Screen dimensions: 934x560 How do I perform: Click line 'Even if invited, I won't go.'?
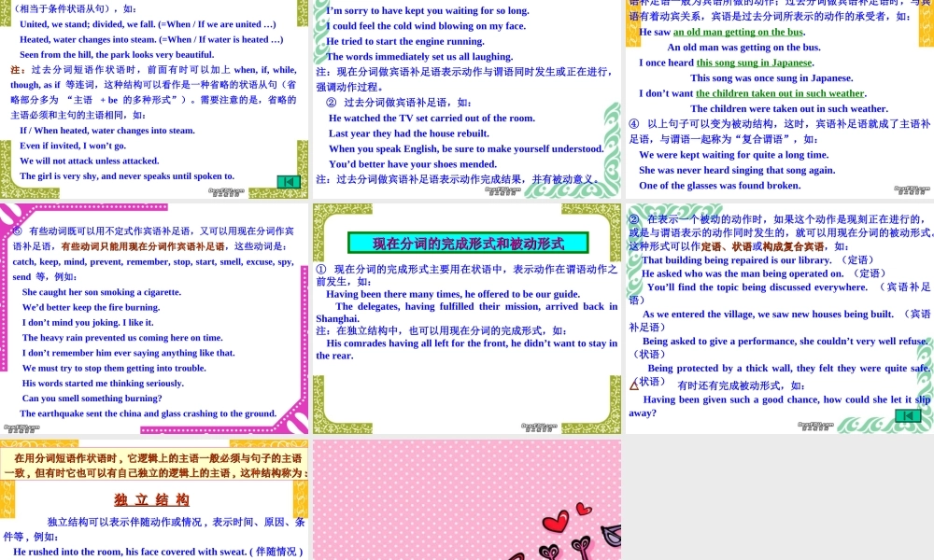pyautogui.click(x=73, y=146)
